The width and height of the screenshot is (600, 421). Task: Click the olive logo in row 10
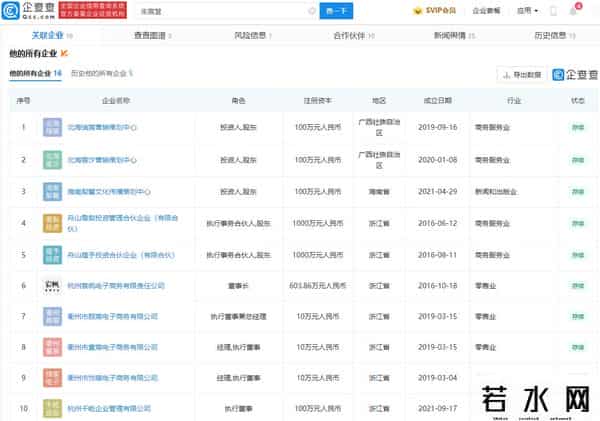click(x=52, y=408)
